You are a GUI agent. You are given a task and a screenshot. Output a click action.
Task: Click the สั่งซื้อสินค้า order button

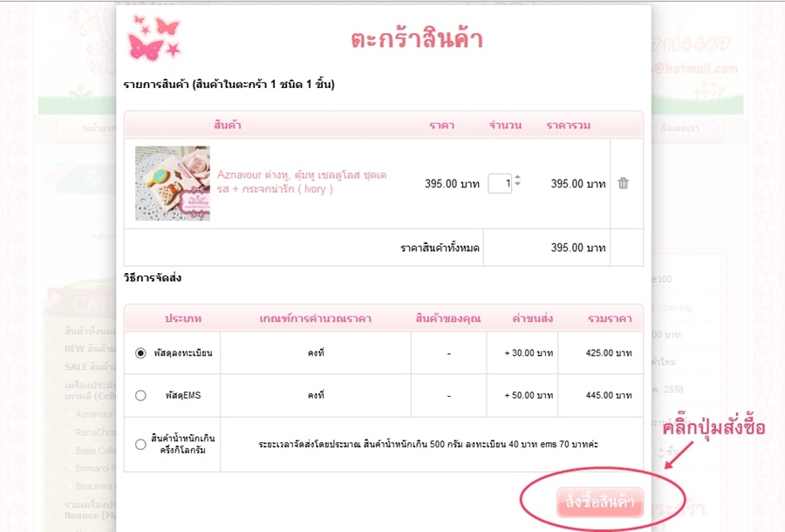pos(600,501)
